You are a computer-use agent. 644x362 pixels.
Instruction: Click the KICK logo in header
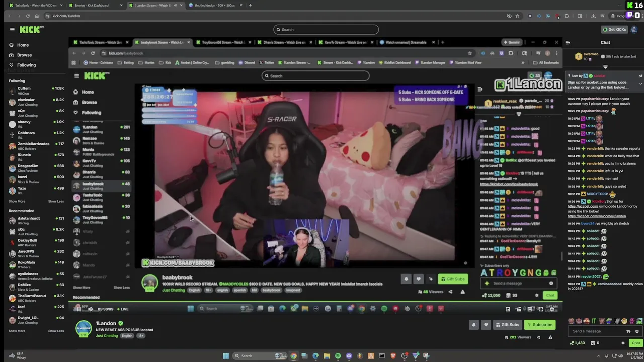pos(32,30)
